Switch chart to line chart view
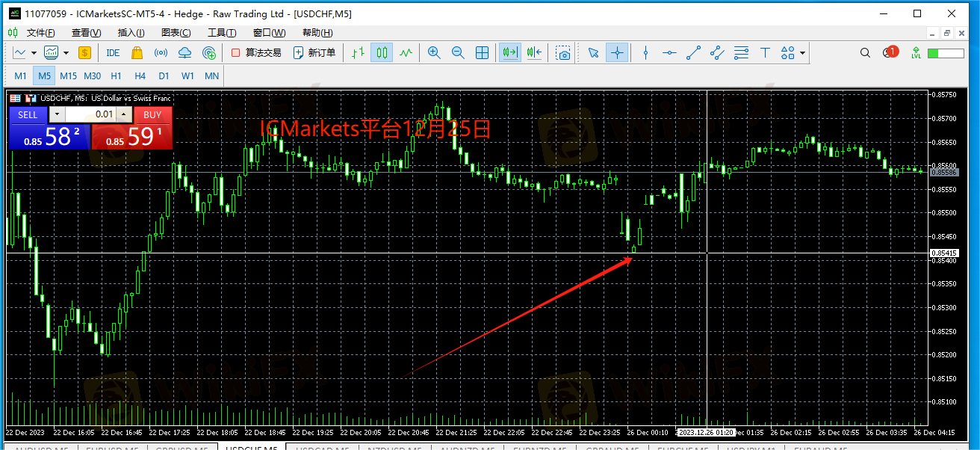980x450 pixels. 406,52
